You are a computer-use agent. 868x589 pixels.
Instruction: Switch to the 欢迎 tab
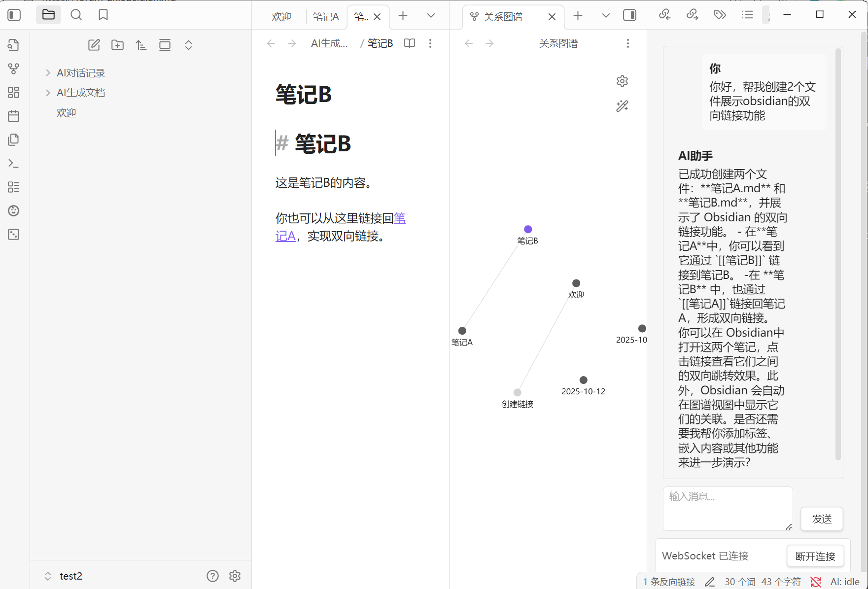pyautogui.click(x=281, y=17)
